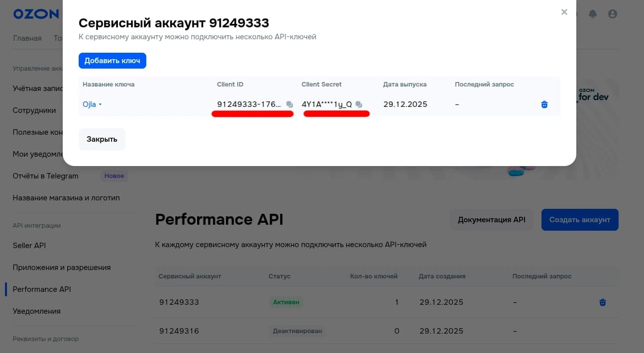Open the user profile icon
Image resolution: width=644 pixels, height=353 pixels.
(613, 14)
